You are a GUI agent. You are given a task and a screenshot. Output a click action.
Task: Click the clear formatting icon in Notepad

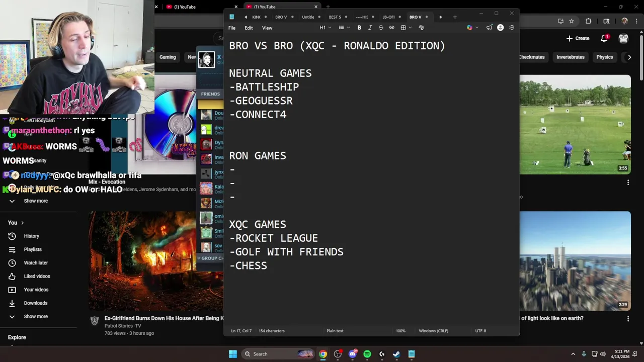[x=421, y=28]
